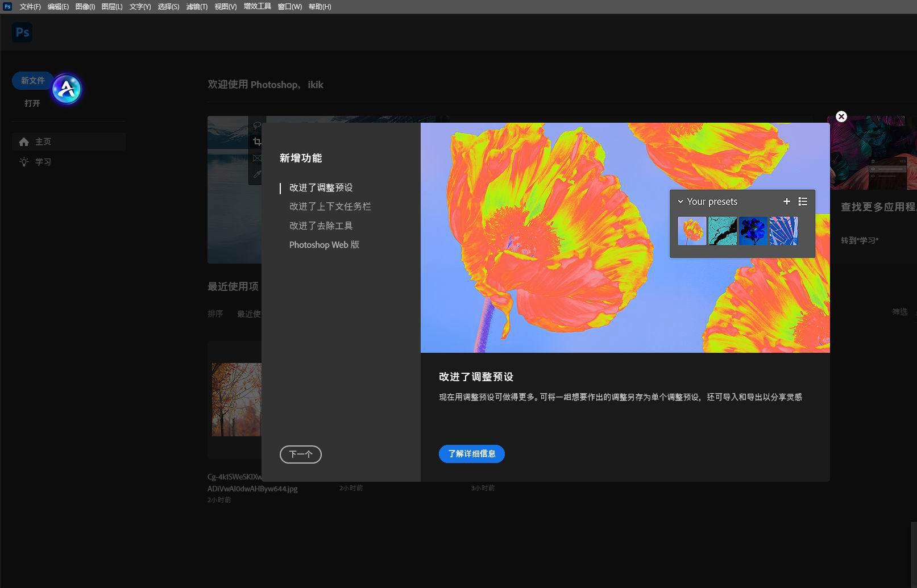
Task: Click the 新文件 button
Action: 32,81
